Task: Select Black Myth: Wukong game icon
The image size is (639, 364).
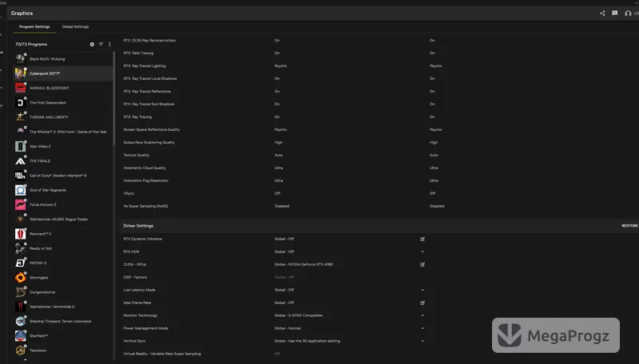Action: 21,58
